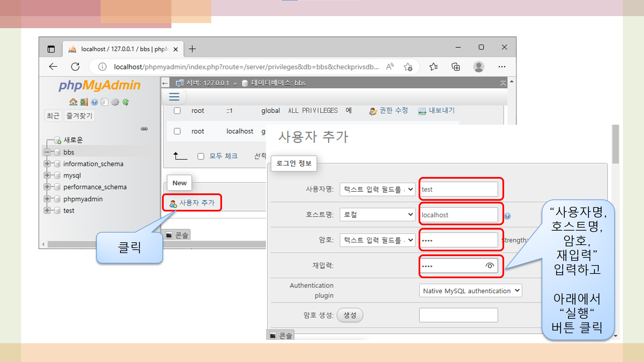This screenshot has height=362, width=644.
Task: Click the 사용자 추가 link
Action: pos(197,203)
